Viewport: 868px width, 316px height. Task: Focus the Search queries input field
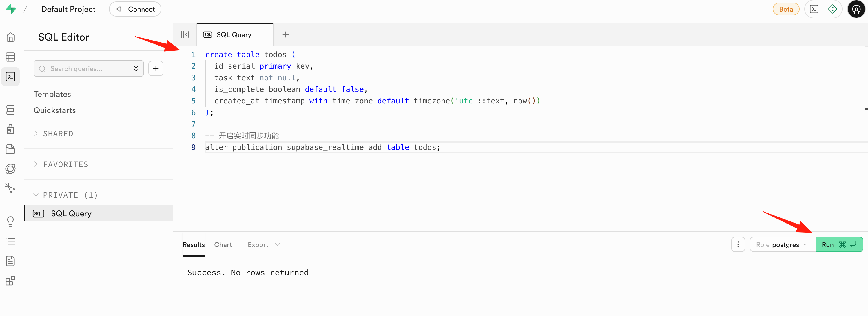pyautogui.click(x=89, y=68)
